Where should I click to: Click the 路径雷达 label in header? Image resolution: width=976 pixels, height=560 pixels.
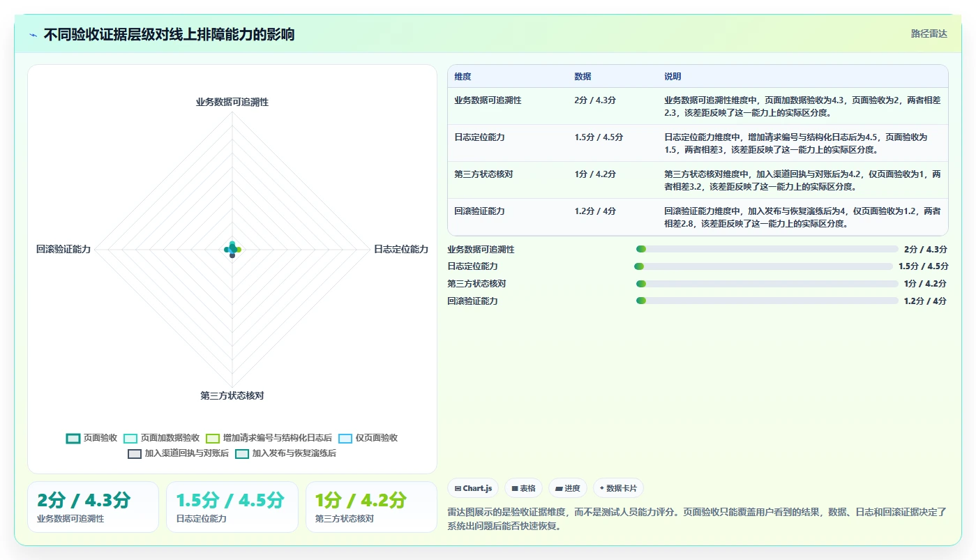929,33
